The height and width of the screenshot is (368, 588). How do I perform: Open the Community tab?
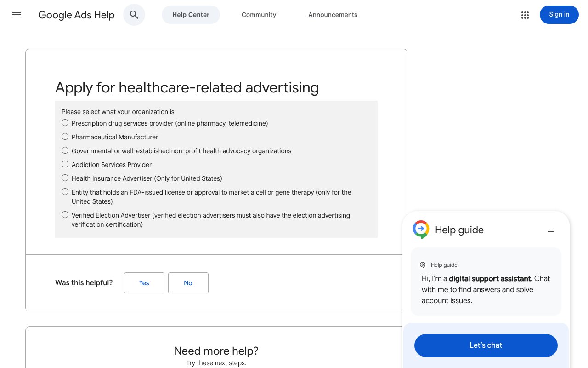click(259, 15)
